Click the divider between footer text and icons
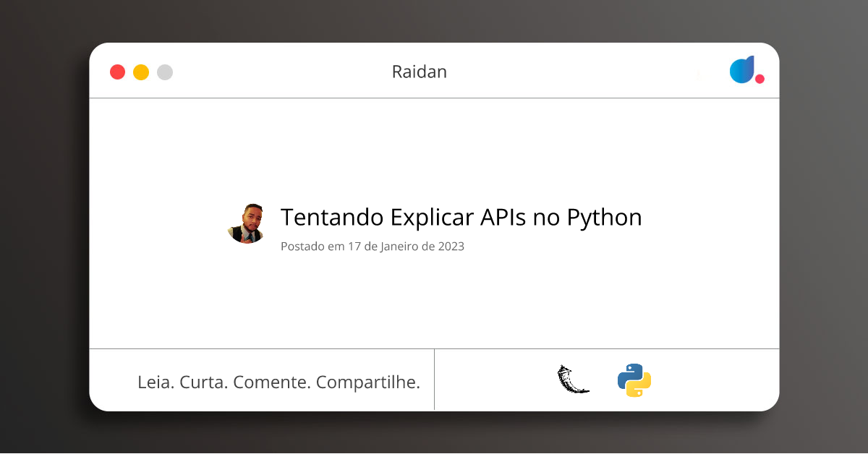 coord(435,379)
